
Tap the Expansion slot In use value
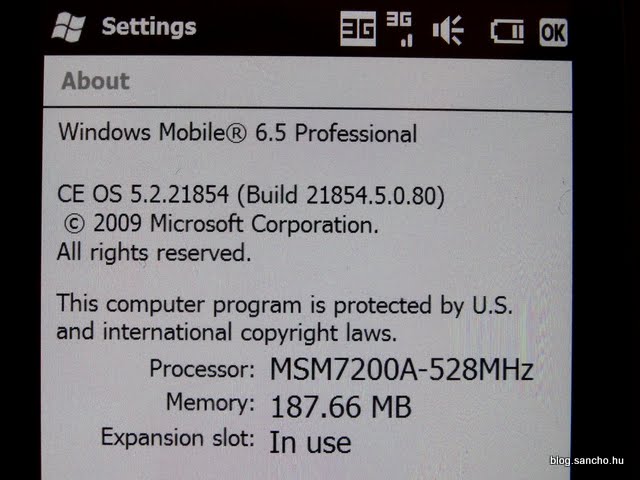pos(310,442)
